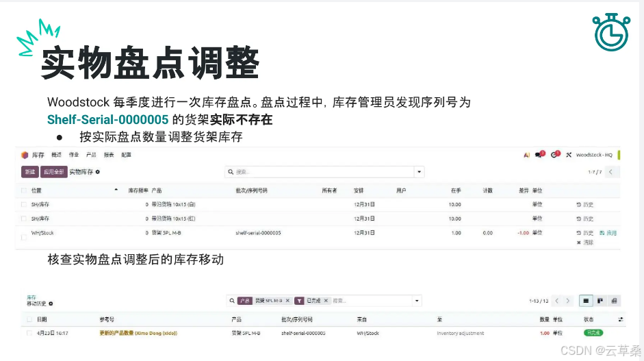Go to previous page in move history
Screen dimensions: 644x361
coord(557,301)
